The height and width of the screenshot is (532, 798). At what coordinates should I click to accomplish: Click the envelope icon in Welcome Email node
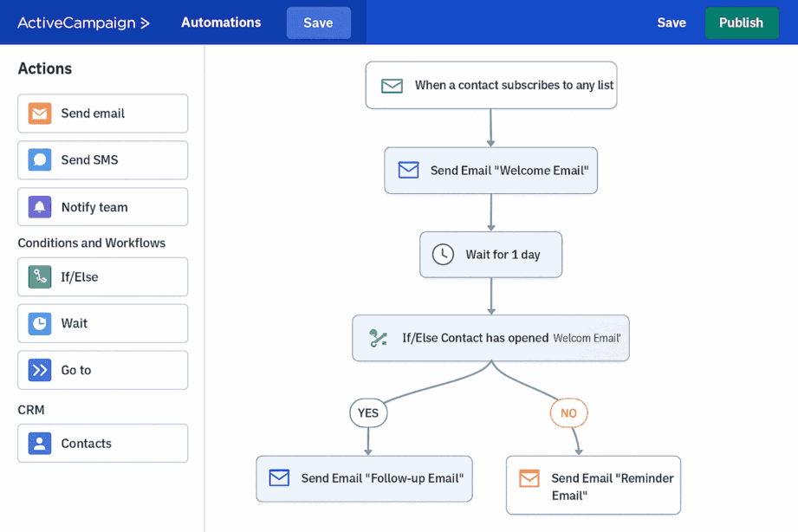pyautogui.click(x=409, y=170)
